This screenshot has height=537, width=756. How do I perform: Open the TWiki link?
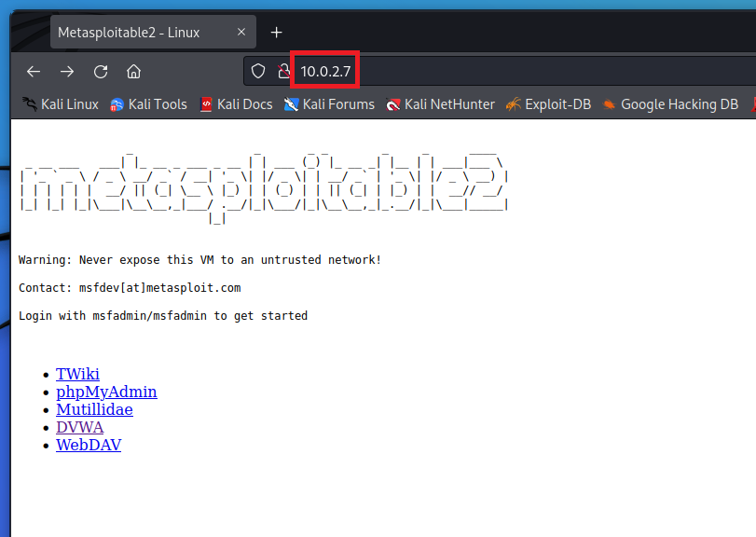77,374
